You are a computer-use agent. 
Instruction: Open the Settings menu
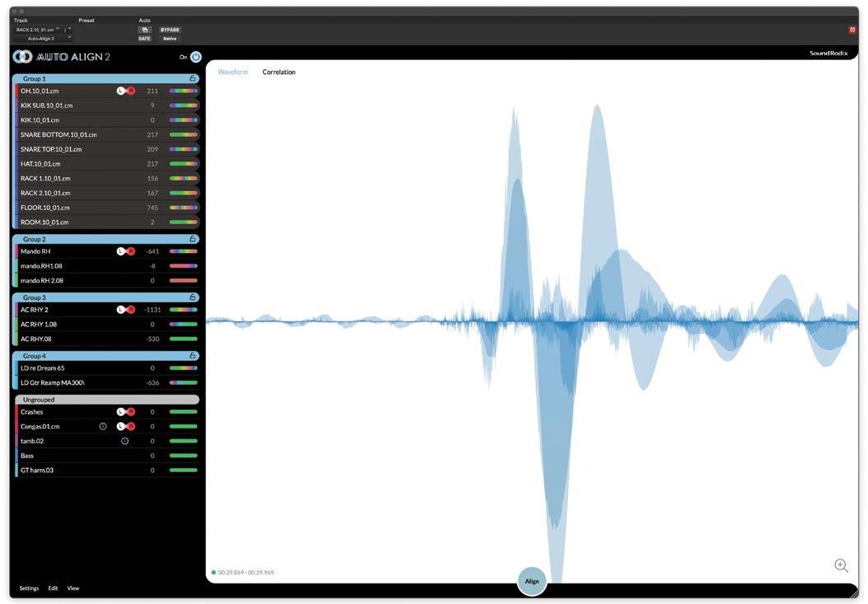point(30,588)
